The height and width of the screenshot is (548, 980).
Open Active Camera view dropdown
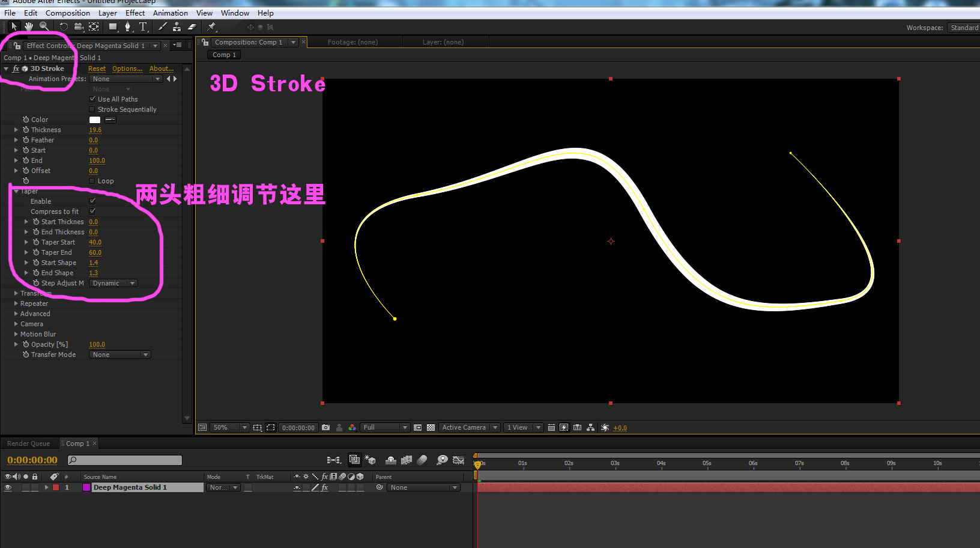coord(470,428)
